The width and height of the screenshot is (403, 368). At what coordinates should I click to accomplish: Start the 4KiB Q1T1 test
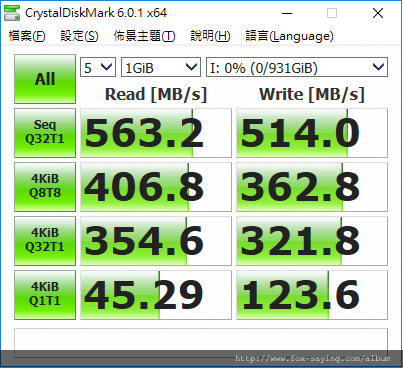(45, 295)
